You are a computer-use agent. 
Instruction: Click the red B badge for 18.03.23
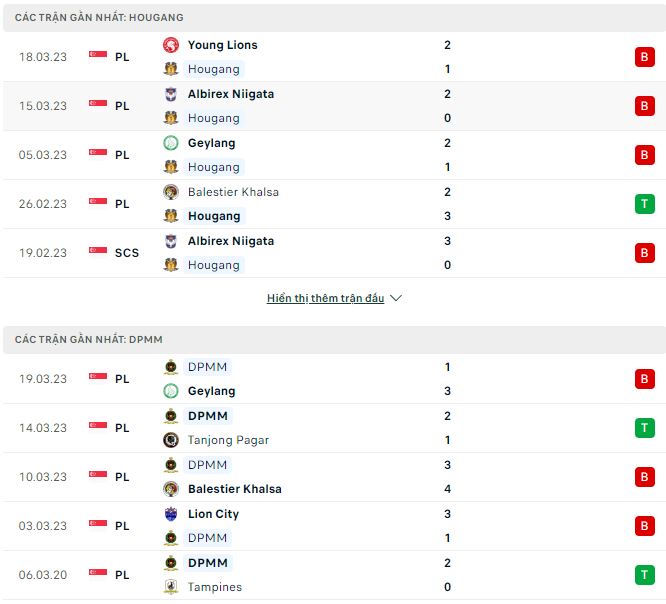(x=645, y=57)
